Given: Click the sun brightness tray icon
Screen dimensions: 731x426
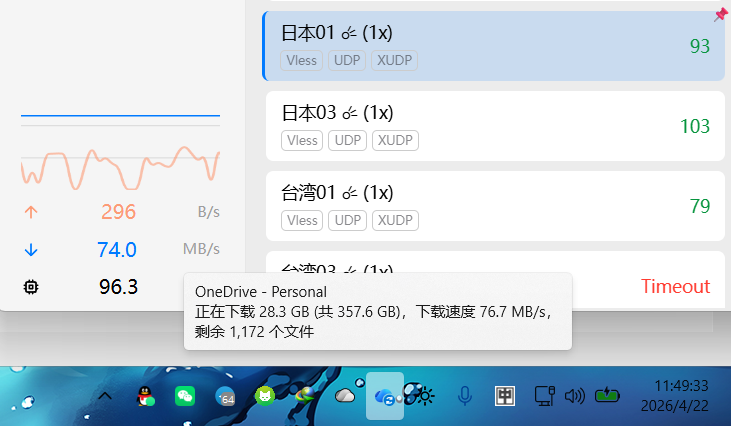Looking at the screenshot, I should click(425, 396).
